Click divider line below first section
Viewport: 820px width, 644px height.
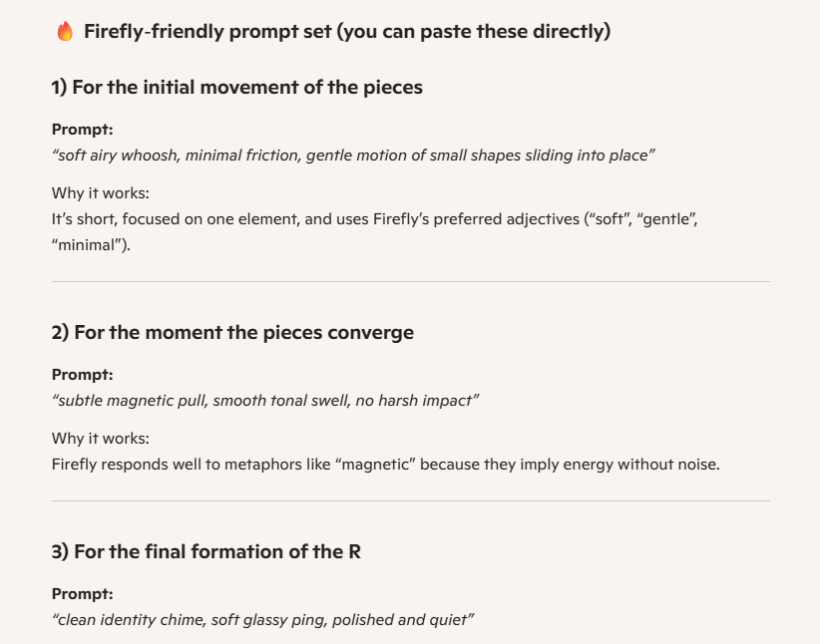tap(411, 282)
